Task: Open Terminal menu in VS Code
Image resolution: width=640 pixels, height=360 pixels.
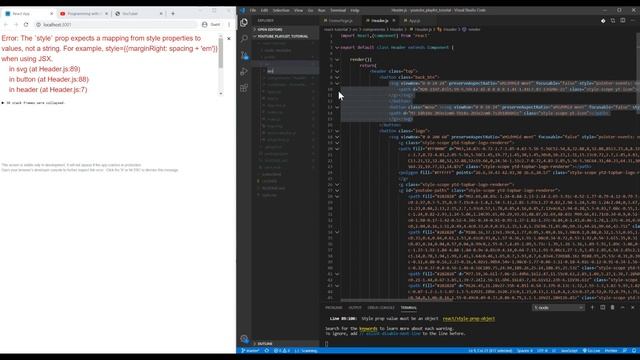Action: point(338,10)
